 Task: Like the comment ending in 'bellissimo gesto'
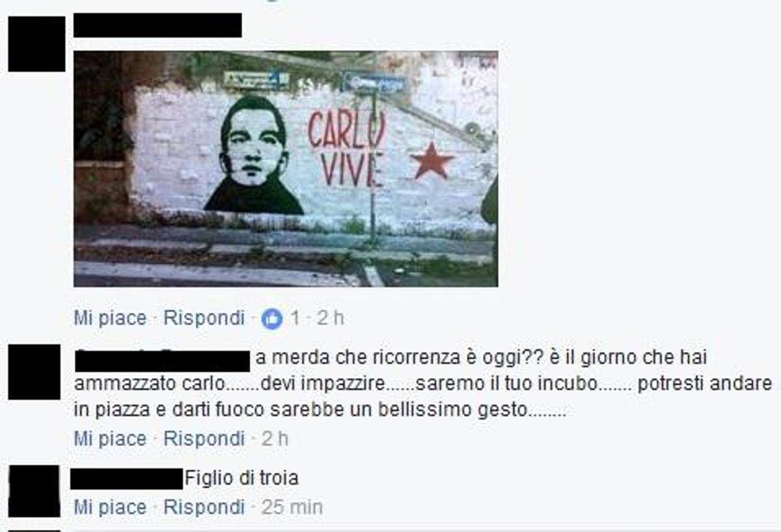click(x=110, y=439)
